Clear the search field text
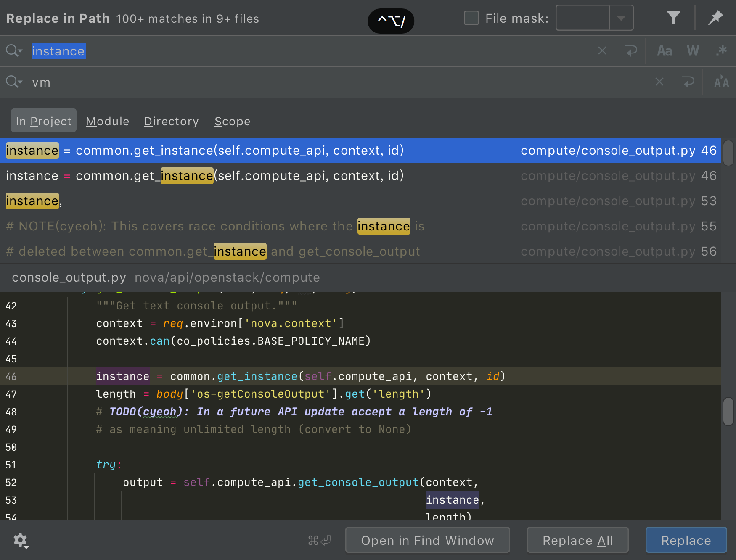Screen dimensions: 736x560 pos(602,51)
